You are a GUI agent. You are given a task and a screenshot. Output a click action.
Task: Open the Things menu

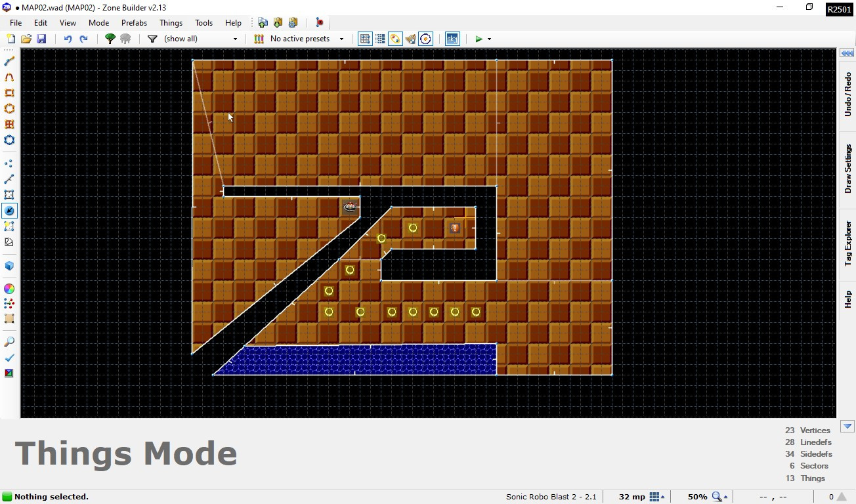171,22
